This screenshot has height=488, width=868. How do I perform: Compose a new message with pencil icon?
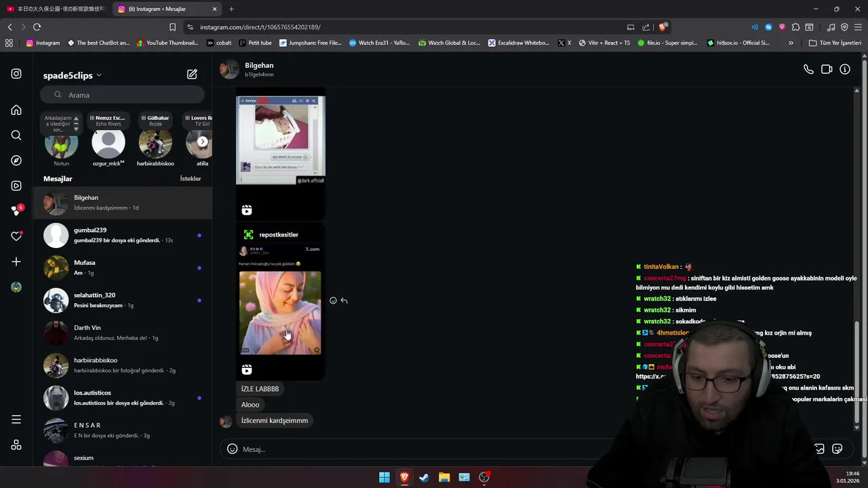tap(192, 75)
